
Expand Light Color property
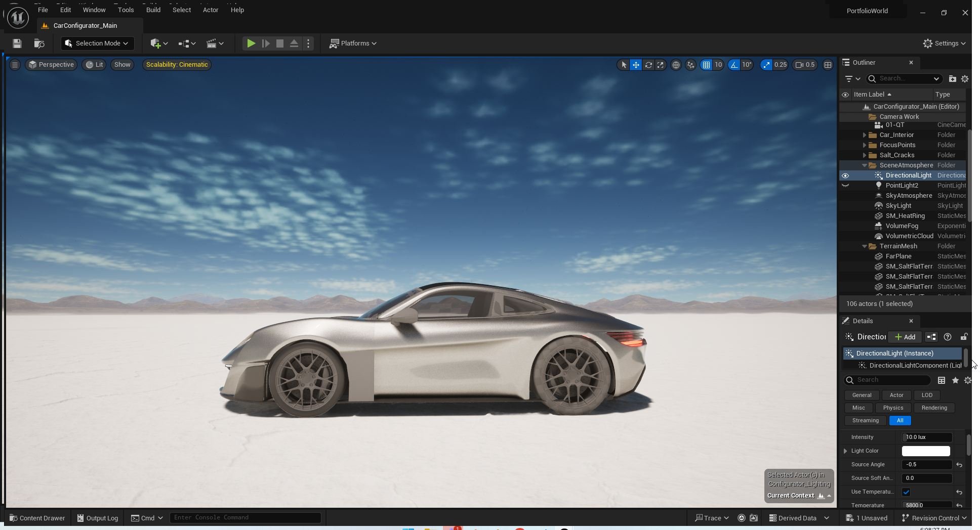[x=845, y=451]
